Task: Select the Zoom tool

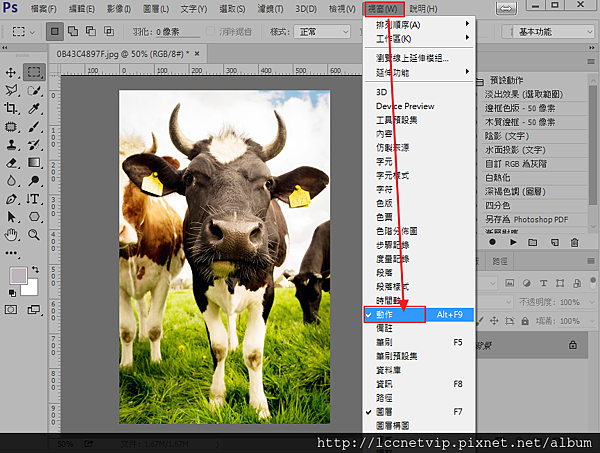Action: (x=34, y=235)
